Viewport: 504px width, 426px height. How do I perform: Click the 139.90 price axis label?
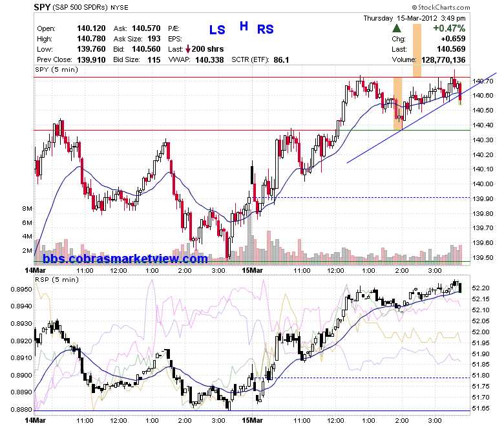(483, 198)
